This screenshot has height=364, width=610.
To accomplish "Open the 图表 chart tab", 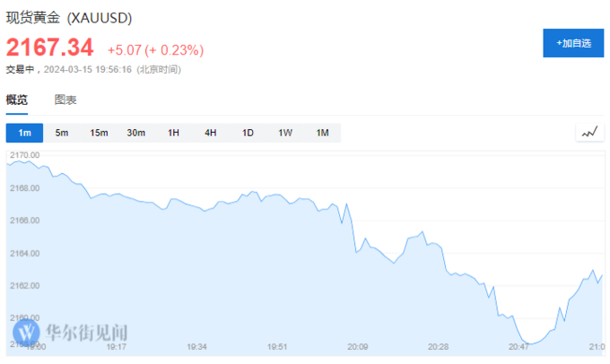I will [65, 100].
